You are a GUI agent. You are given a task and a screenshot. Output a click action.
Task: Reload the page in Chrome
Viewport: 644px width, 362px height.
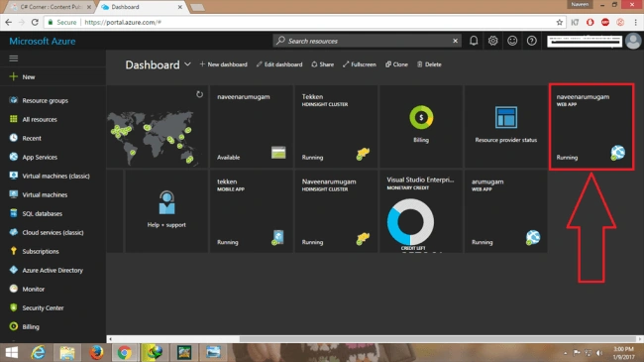tap(35, 22)
